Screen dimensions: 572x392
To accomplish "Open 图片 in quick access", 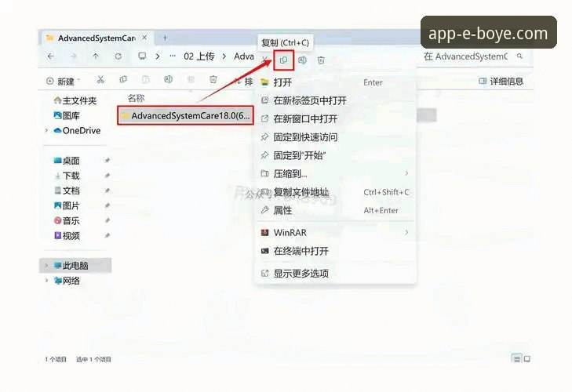I will 67,205.
